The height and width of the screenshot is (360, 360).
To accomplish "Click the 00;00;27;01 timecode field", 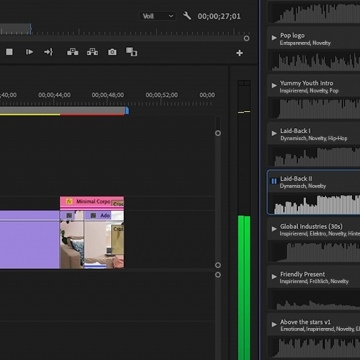I will click(x=219, y=16).
